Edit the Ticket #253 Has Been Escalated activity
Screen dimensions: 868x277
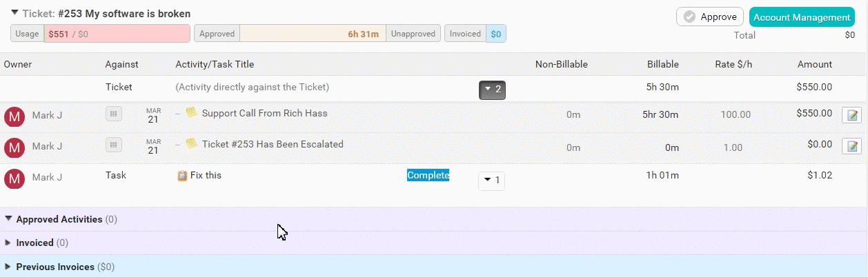[851, 146]
